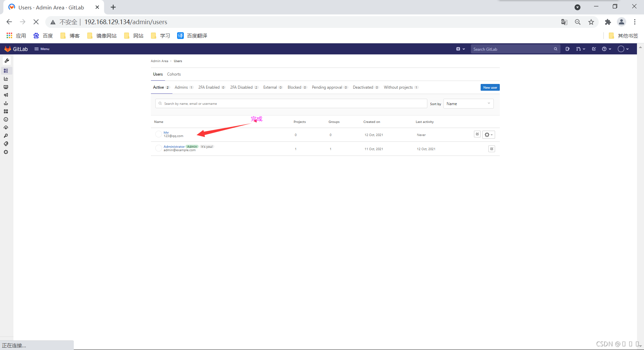644x350 pixels.
Task: Edit Administrator user with the pencil icon
Action: tap(491, 149)
